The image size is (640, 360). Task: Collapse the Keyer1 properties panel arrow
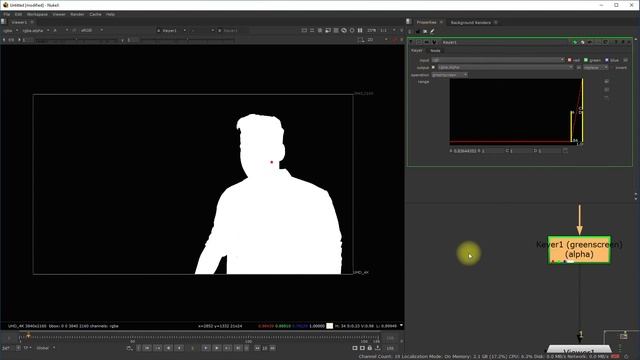[x=411, y=42]
